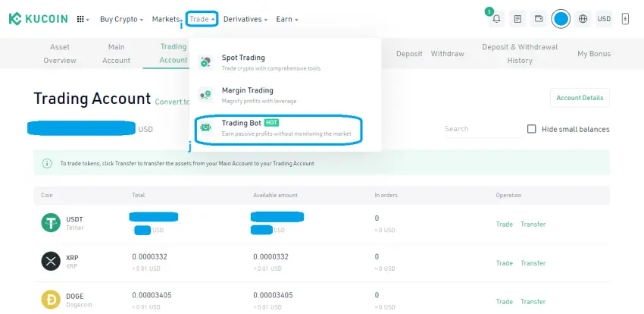
Task: Select Trading Bot menu entry
Action: coord(285,128)
